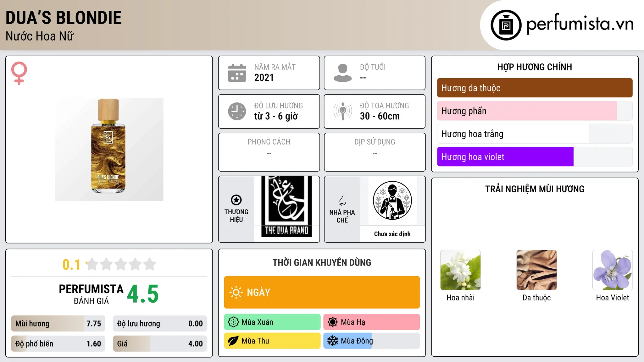
Task: Click the Giá score bar
Action: pos(160,344)
